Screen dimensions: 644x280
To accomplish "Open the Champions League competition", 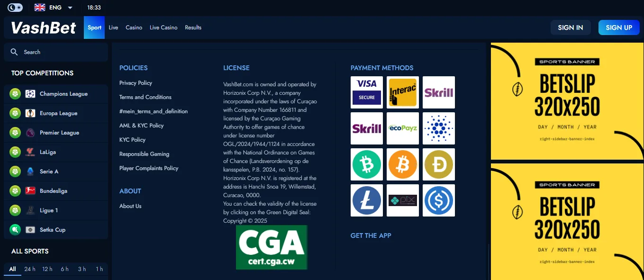I will tap(56, 94).
